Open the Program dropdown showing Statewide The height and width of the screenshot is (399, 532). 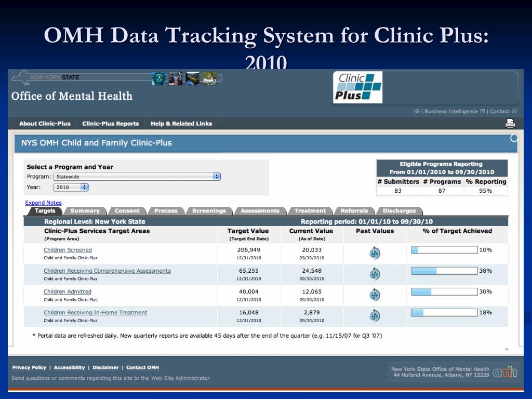(137, 177)
